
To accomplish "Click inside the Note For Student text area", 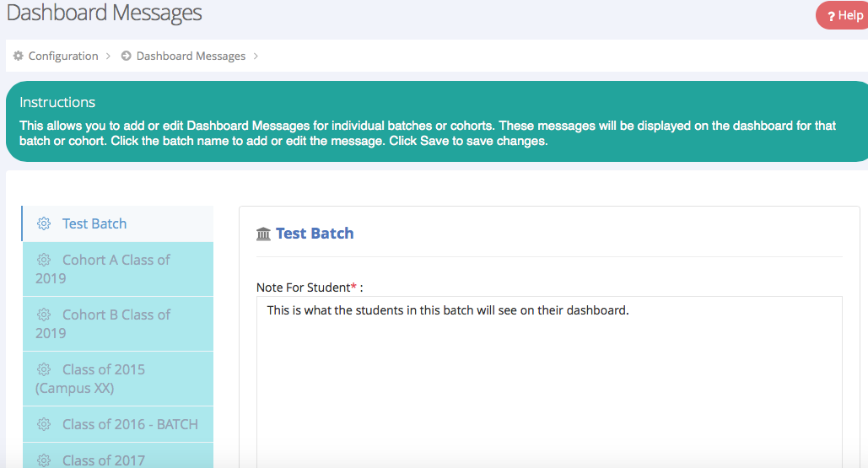I will 548,379.
